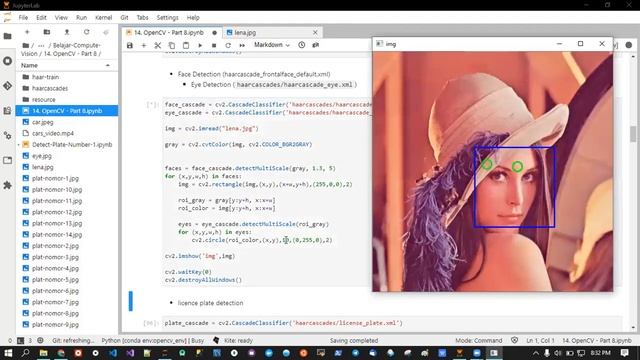Select cars_video.mp4 file
640x360 pixels.
tap(67, 133)
